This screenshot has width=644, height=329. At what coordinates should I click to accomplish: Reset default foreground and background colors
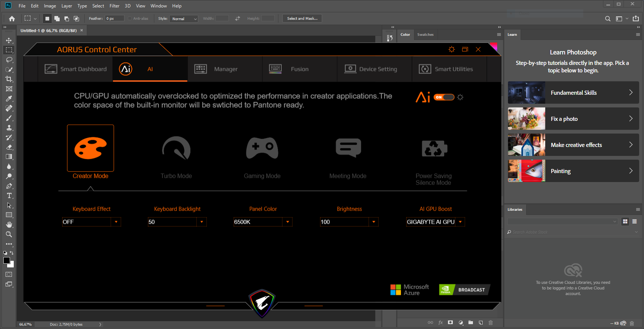click(x=5, y=253)
